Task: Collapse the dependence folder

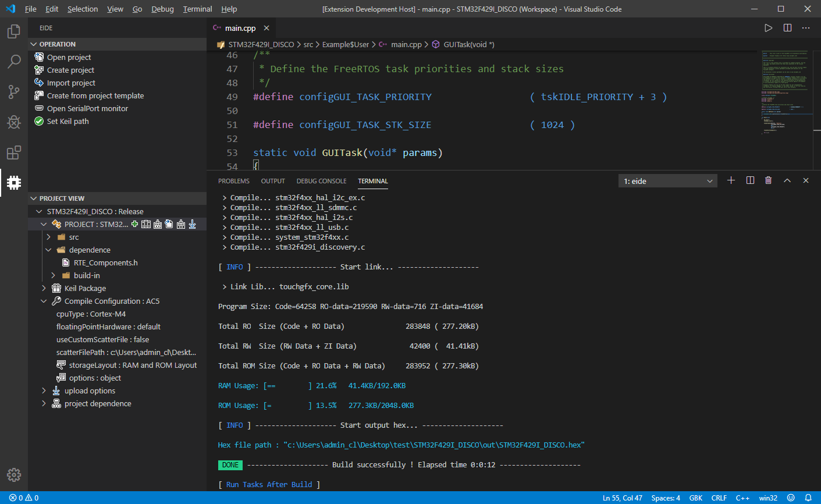Action: 48,250
